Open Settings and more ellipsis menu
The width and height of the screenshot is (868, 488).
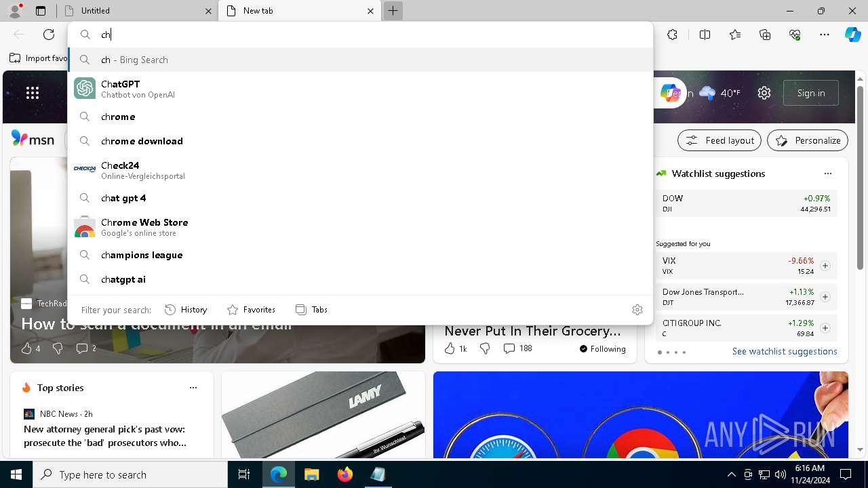click(825, 35)
